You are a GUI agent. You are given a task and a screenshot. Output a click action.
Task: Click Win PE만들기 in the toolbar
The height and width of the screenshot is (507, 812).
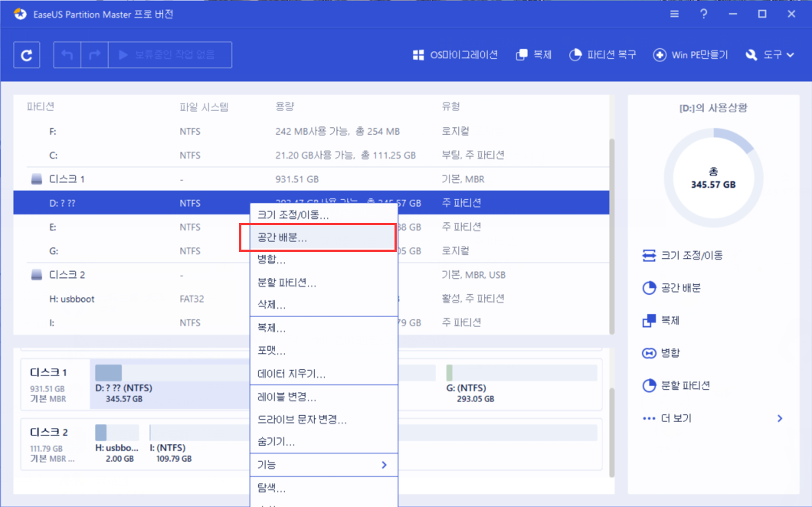click(690, 55)
